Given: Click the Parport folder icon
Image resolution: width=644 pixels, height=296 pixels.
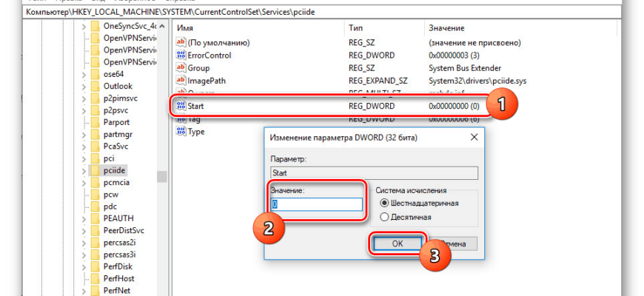Looking at the screenshot, I should pyautogui.click(x=95, y=122).
